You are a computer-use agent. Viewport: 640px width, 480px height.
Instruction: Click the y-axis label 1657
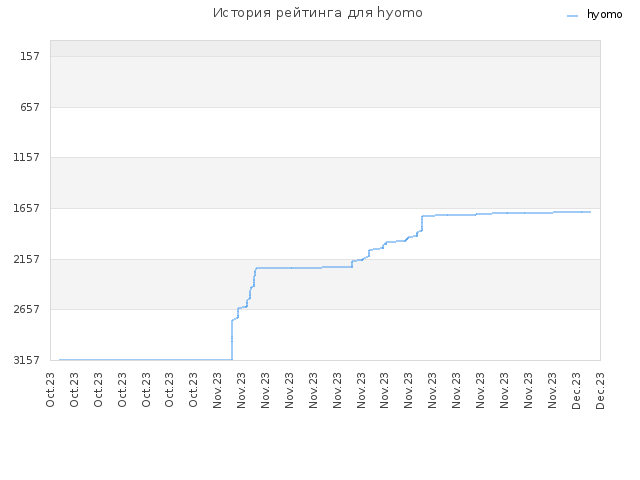[27, 208]
